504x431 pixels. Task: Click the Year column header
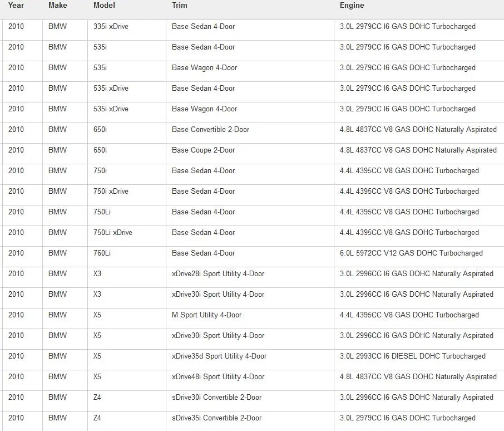[x=16, y=6]
